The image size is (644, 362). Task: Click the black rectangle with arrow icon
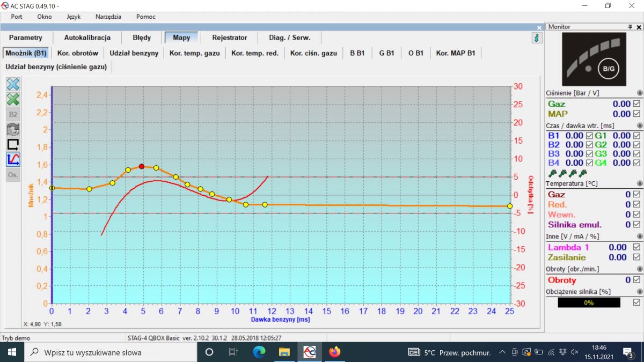click(13, 144)
